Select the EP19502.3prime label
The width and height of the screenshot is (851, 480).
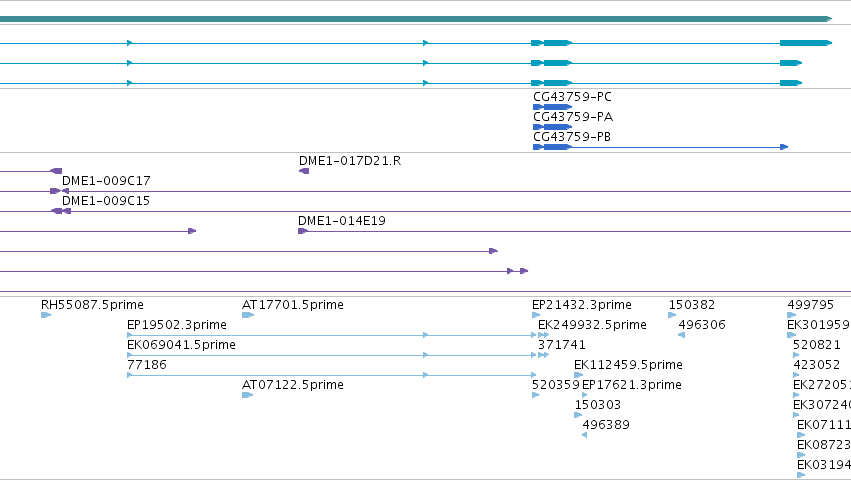(176, 325)
